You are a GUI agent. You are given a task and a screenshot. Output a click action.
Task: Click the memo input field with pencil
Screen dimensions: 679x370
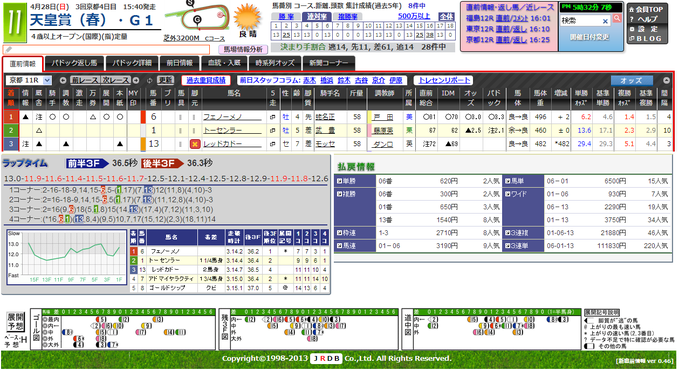click(106, 49)
